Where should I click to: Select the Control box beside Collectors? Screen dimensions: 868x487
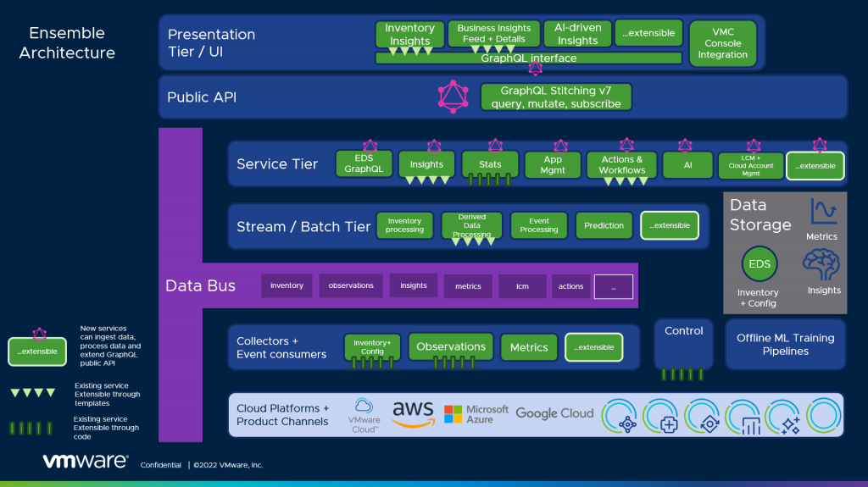pyautogui.click(x=683, y=343)
